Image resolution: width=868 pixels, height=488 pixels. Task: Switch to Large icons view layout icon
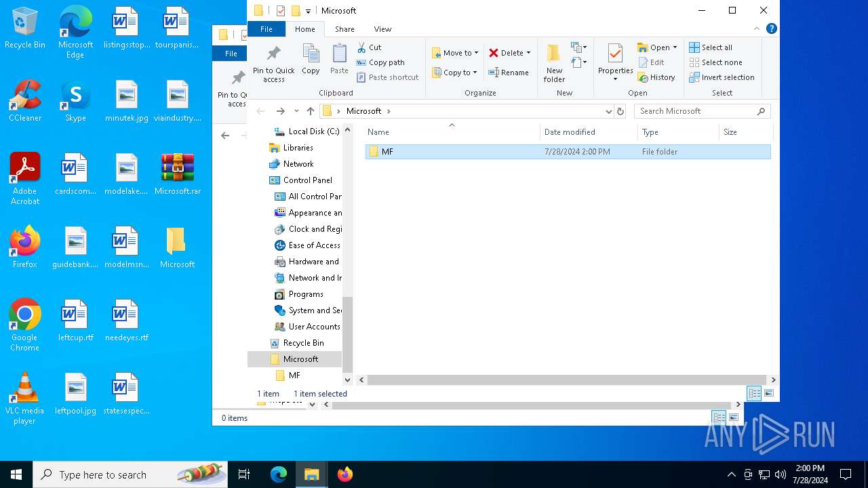point(769,393)
